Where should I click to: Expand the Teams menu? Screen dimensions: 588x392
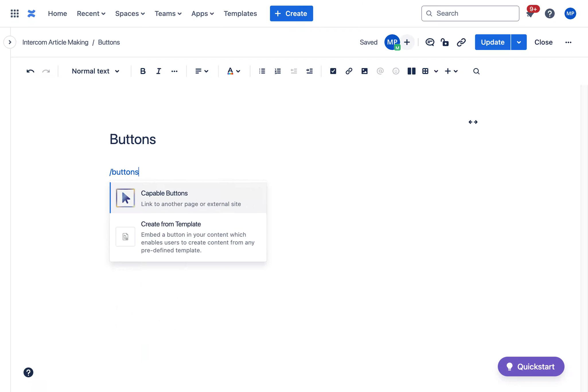coord(168,13)
